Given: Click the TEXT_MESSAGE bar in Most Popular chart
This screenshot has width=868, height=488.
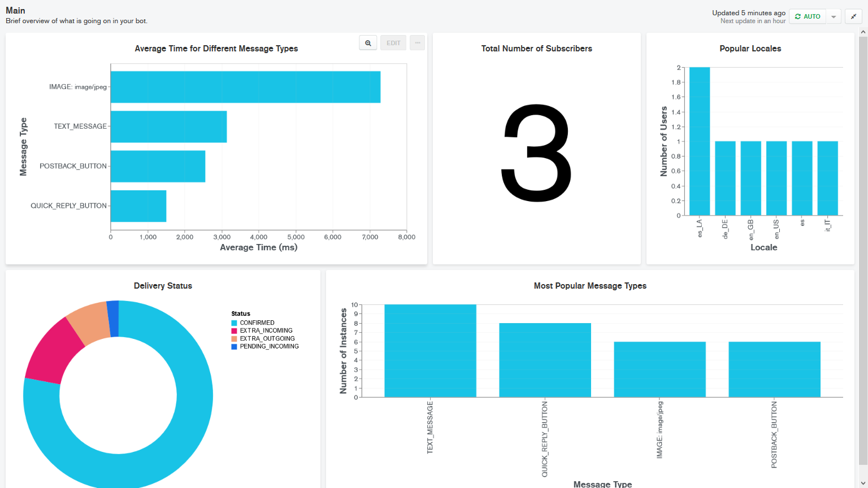Looking at the screenshot, I should pos(430,351).
